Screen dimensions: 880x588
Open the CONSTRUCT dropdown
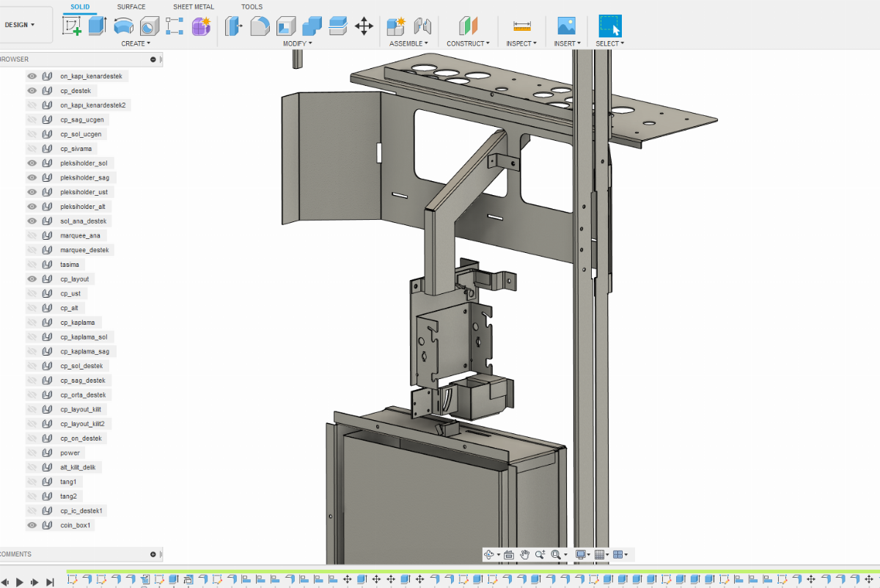click(469, 44)
